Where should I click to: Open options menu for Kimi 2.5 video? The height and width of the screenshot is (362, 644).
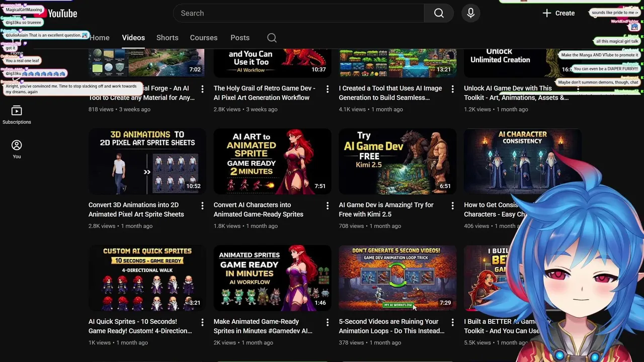point(452,206)
